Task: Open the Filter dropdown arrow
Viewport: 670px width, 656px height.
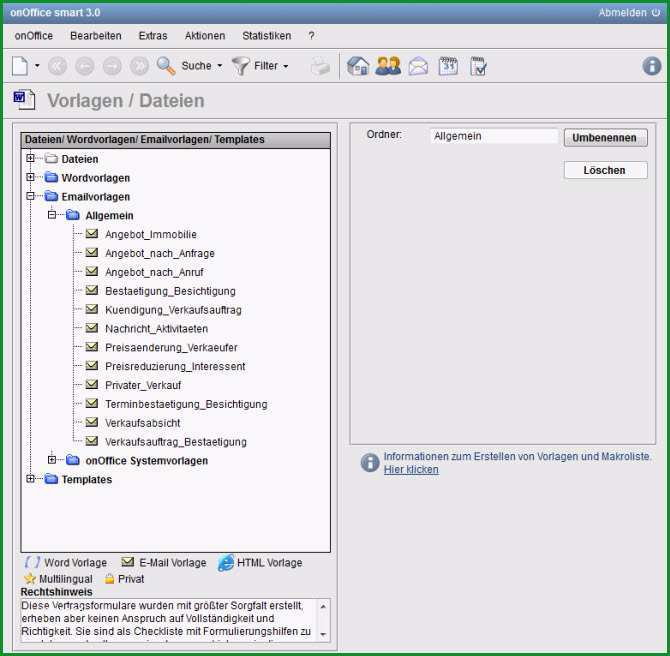Action: (x=285, y=66)
